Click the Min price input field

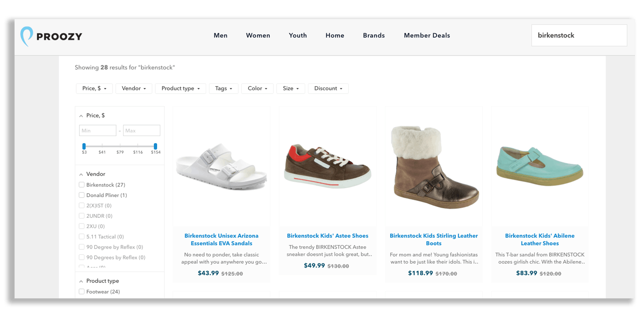point(97,130)
